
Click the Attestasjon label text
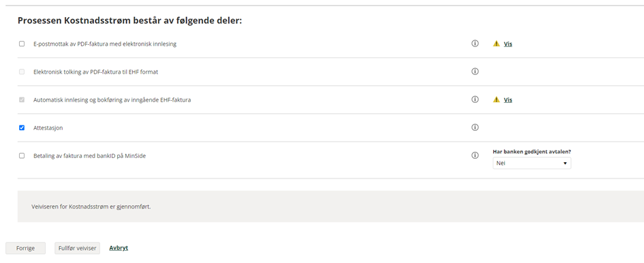pos(48,128)
